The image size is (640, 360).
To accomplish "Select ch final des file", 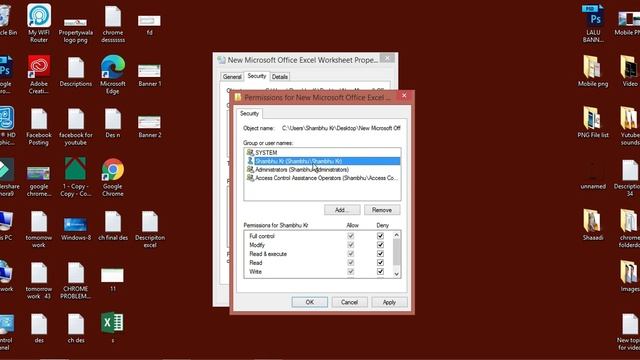I will pyautogui.click(x=113, y=226).
